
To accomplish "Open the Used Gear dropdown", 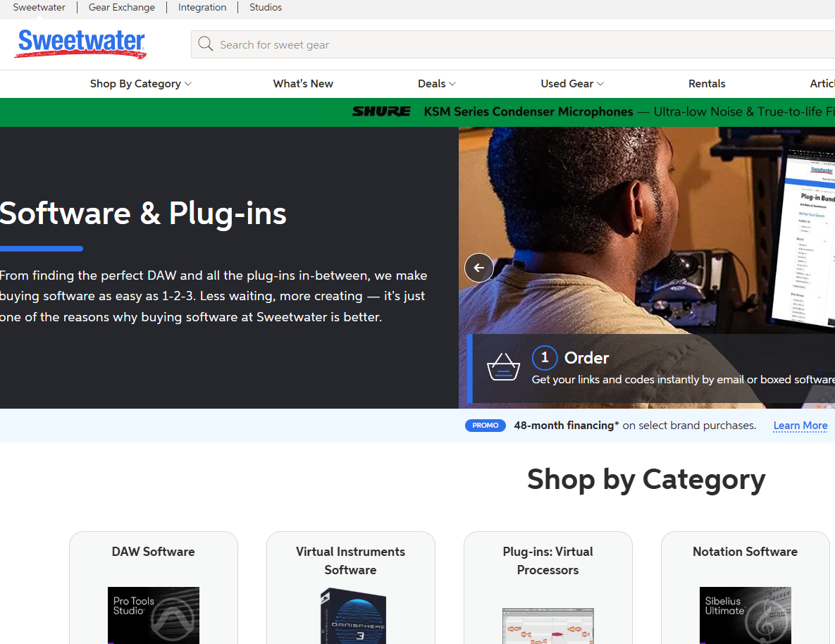I will (571, 84).
